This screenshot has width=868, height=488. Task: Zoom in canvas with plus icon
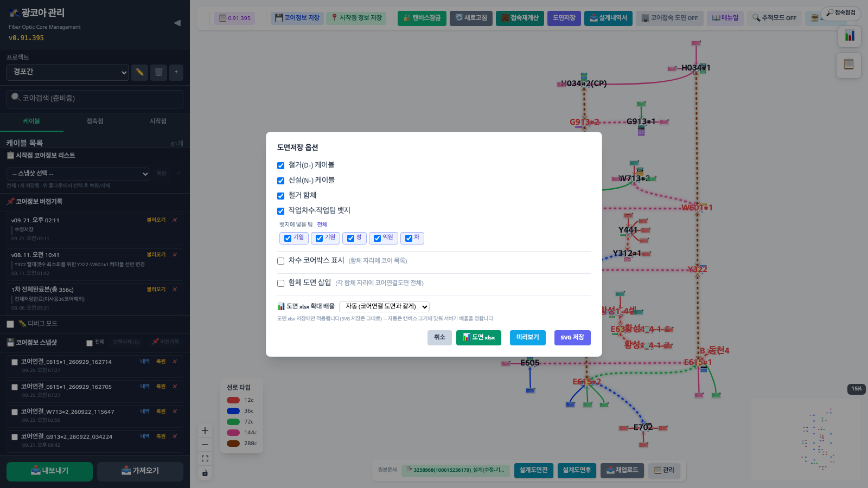pyautogui.click(x=205, y=431)
